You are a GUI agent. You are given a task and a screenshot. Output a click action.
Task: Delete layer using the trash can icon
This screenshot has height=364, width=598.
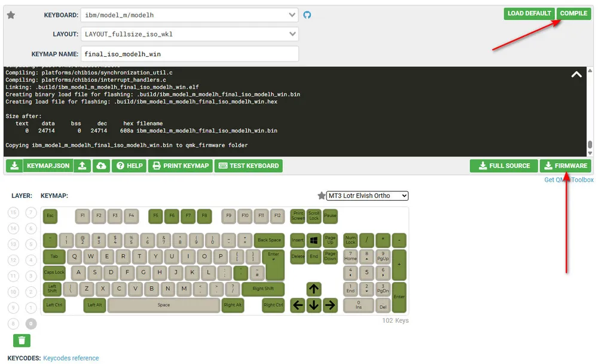(x=22, y=340)
